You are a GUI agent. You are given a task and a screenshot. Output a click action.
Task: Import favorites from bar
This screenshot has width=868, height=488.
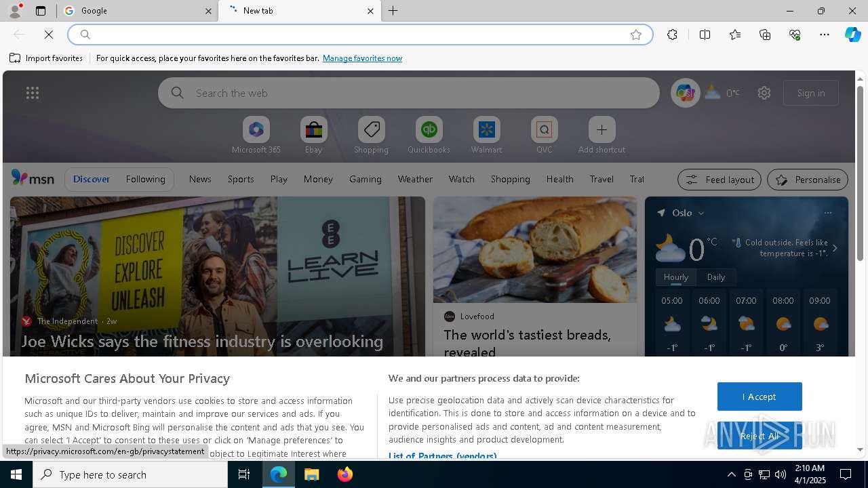(x=46, y=58)
